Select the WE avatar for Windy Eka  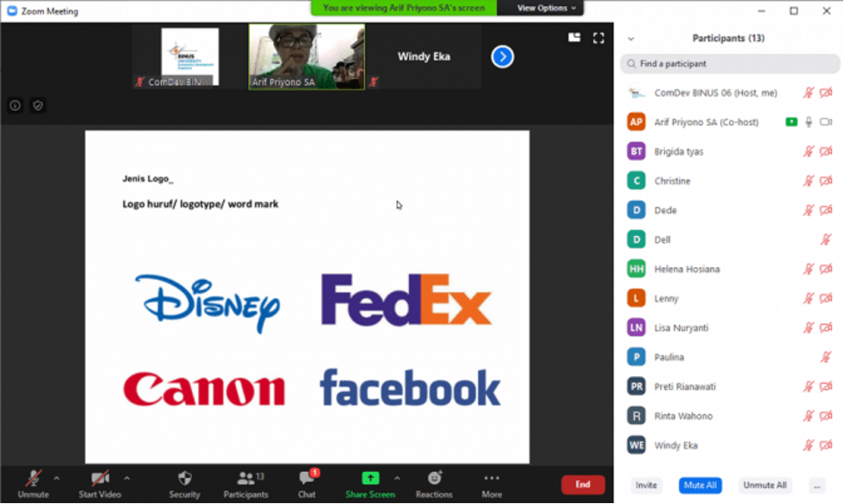coord(637,445)
